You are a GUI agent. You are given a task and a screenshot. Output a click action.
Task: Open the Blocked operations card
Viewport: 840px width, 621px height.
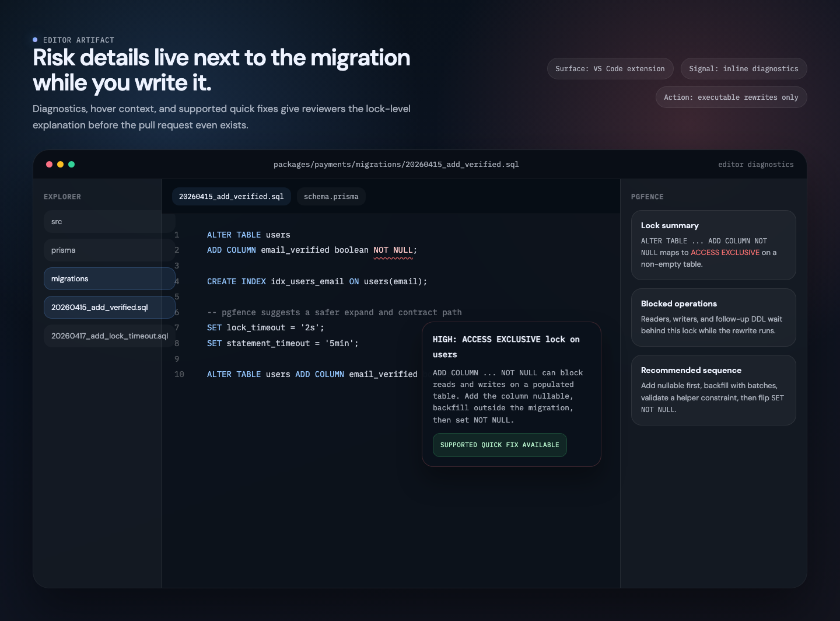[x=713, y=318]
